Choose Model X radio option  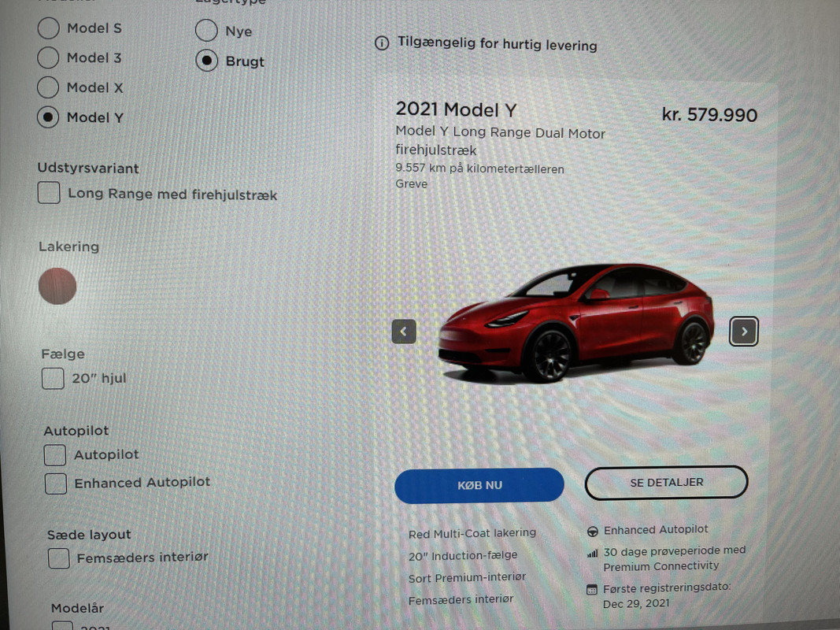coord(48,87)
